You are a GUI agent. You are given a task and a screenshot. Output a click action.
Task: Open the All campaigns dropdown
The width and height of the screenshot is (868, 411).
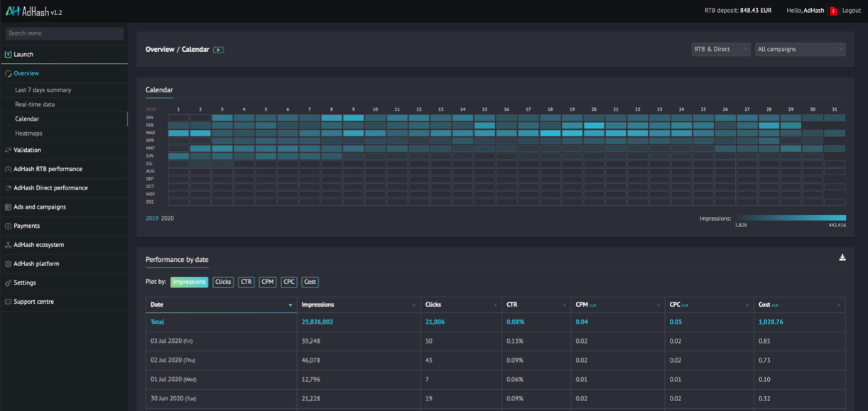tap(799, 50)
